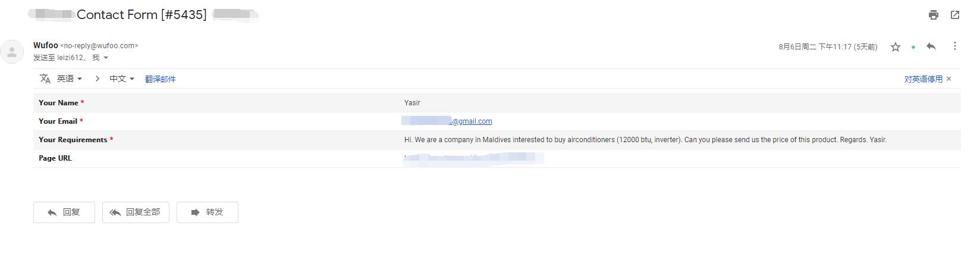Click the reply arrow icon in the header
This screenshot has height=260, width=980.
click(931, 46)
